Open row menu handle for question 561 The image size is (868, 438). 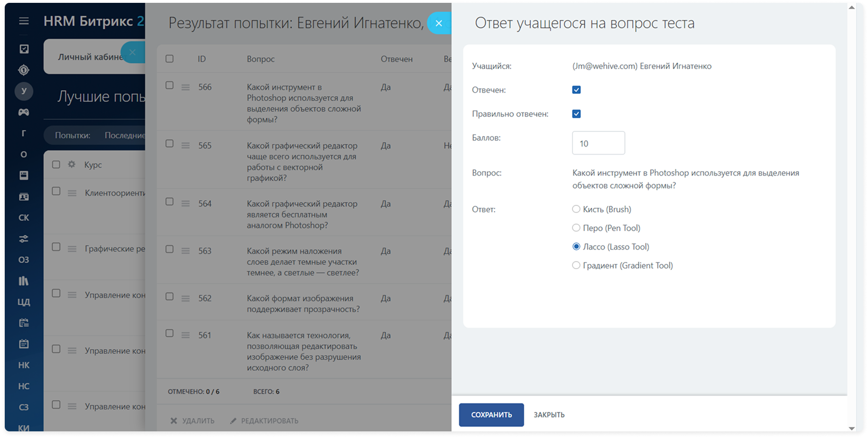coord(185,335)
